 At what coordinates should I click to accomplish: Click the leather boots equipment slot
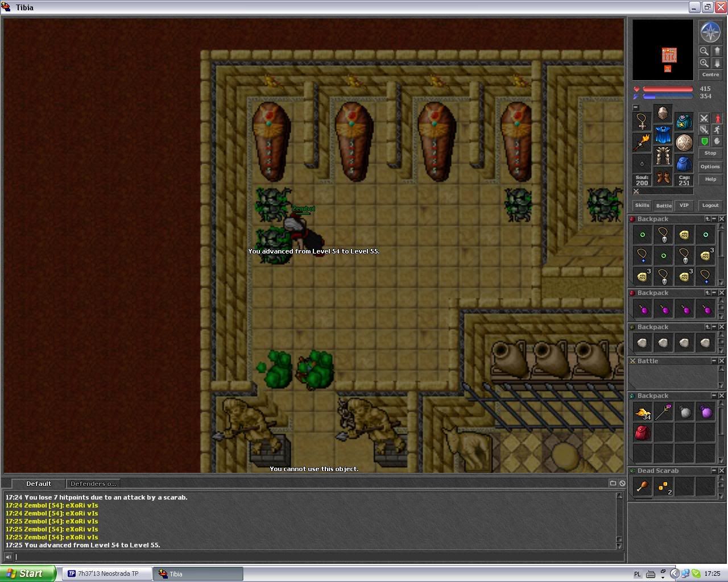pyautogui.click(x=663, y=177)
